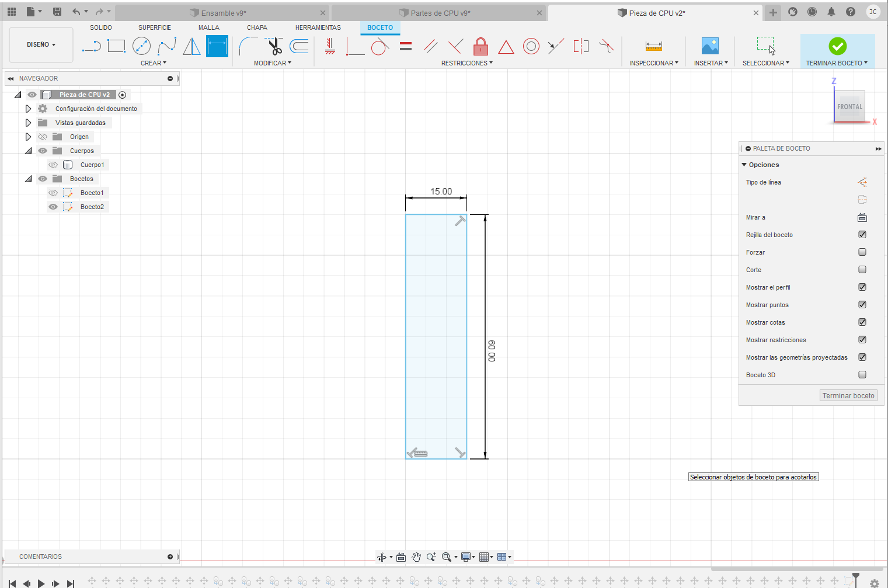The width and height of the screenshot is (888, 588).
Task: Expand the Vistas guardadas node
Action: [28, 123]
